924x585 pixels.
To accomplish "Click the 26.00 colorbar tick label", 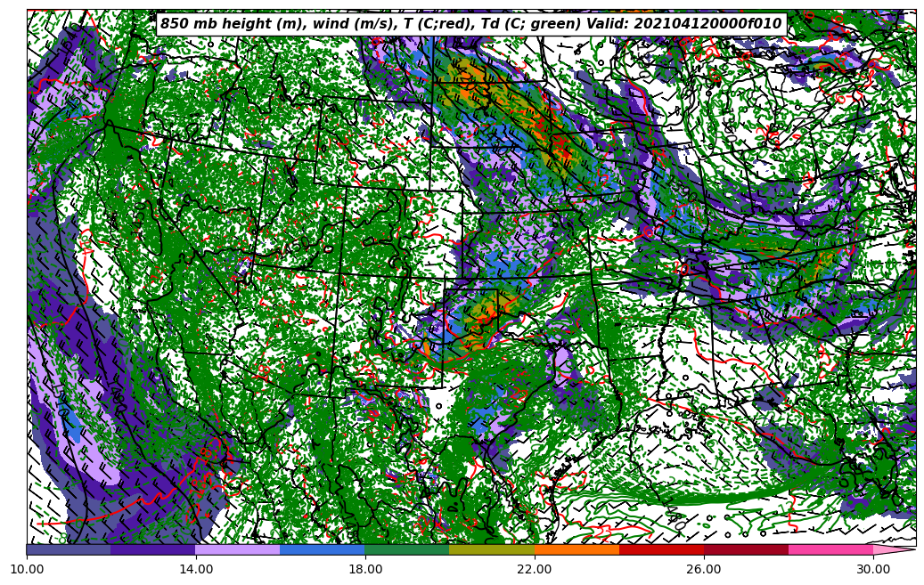I will tap(704, 567).
